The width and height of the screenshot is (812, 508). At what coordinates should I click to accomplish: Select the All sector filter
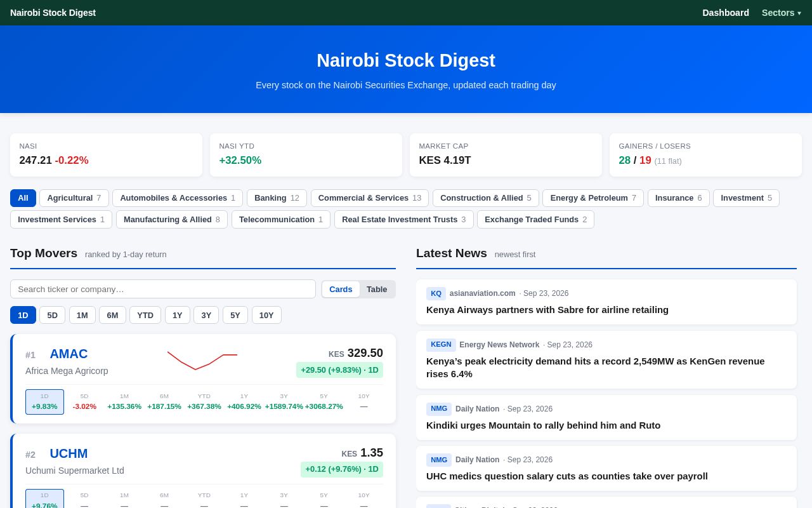tap(23, 198)
